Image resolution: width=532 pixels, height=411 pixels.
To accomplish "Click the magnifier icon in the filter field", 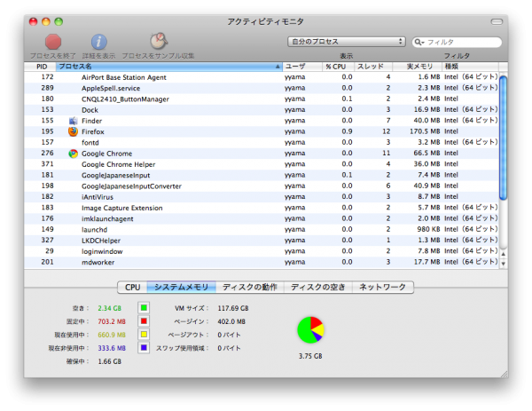I will pyautogui.click(x=419, y=42).
